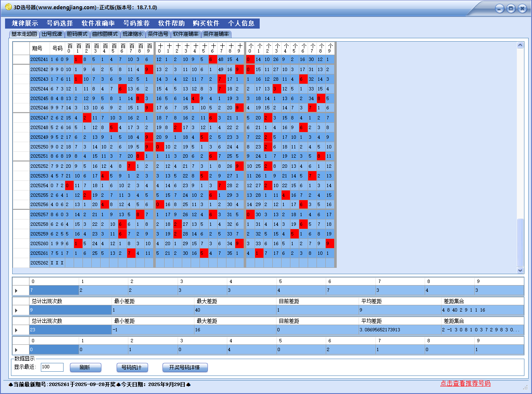Click the resize grip in bottom-right corner
Screen dimensions: 532x394
[525, 387]
